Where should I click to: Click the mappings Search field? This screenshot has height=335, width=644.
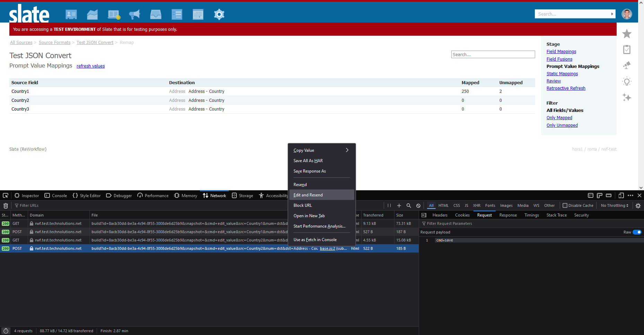tap(493, 54)
